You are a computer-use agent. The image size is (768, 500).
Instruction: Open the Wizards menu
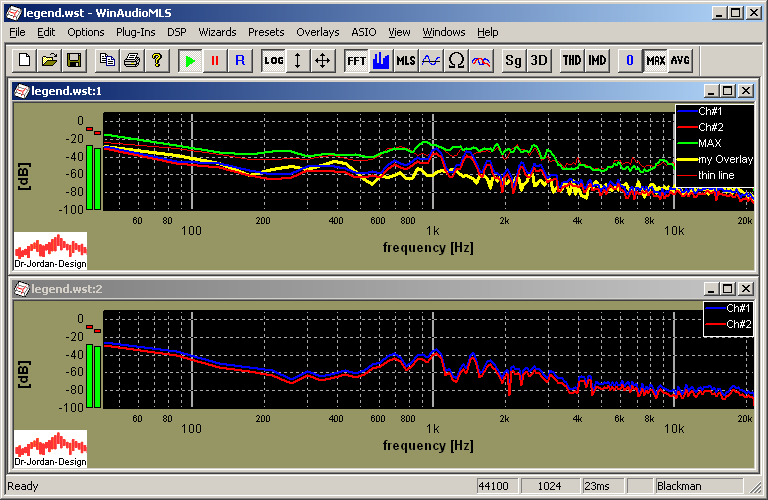[x=217, y=32]
